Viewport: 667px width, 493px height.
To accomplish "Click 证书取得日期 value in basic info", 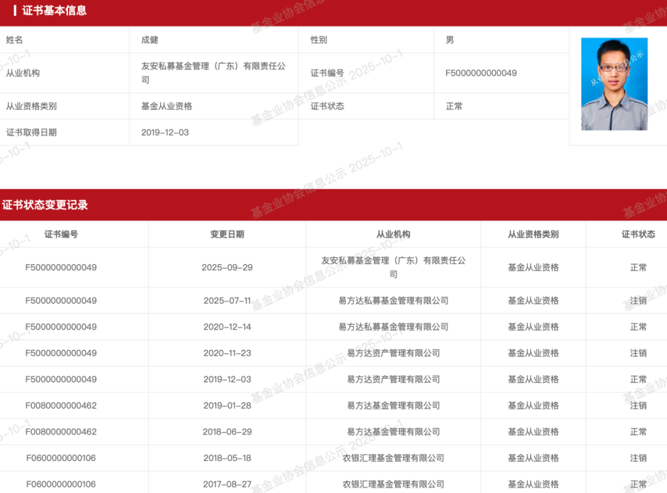I will click(x=165, y=132).
